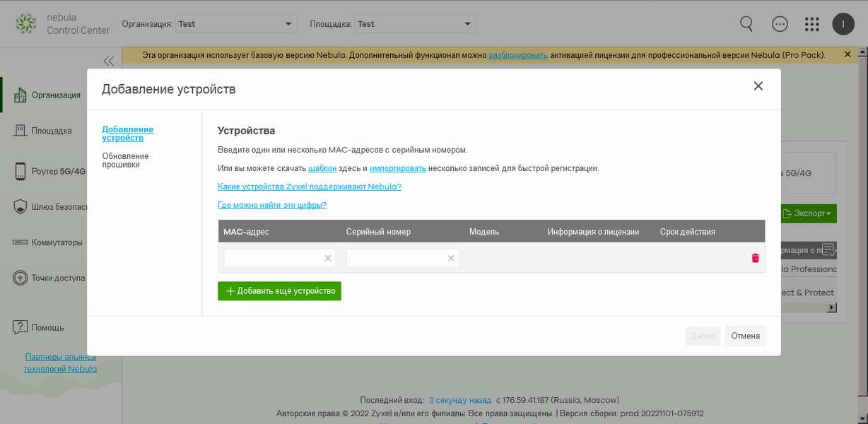The height and width of the screenshot is (424, 868).
Task: Close the Добавление устройств dialog
Action: pyautogui.click(x=758, y=86)
